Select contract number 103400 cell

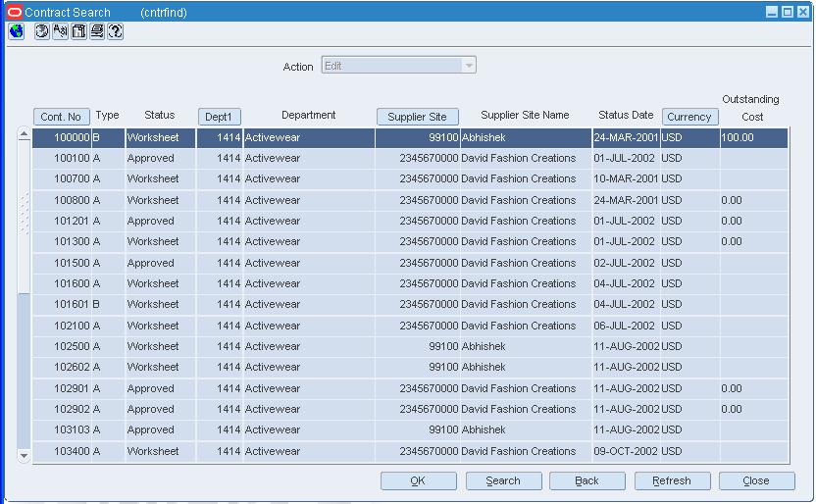[62, 451]
